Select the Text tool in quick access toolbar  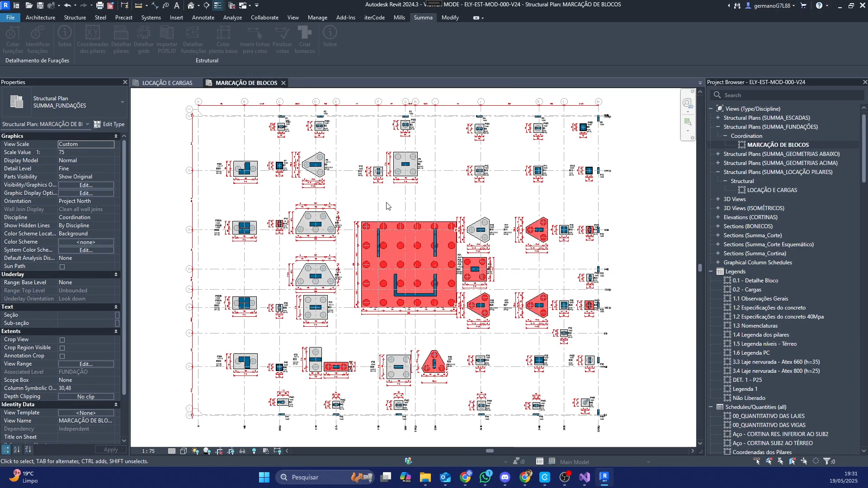pos(176,5)
